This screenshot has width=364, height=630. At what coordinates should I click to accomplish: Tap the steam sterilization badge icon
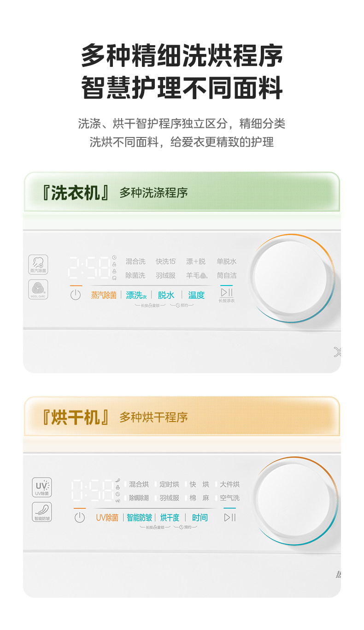38,264
